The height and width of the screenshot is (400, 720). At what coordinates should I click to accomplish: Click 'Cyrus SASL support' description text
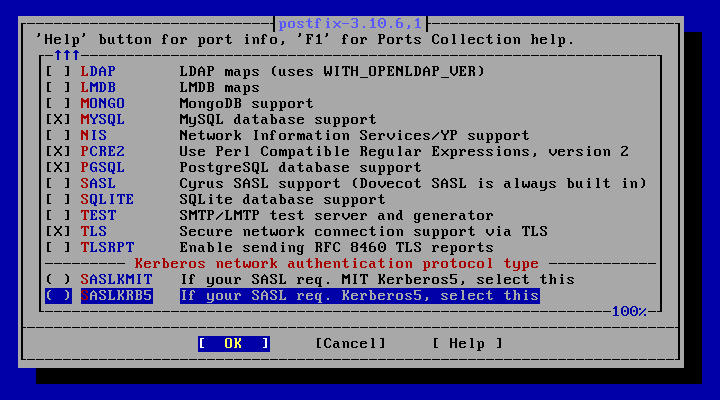point(260,184)
